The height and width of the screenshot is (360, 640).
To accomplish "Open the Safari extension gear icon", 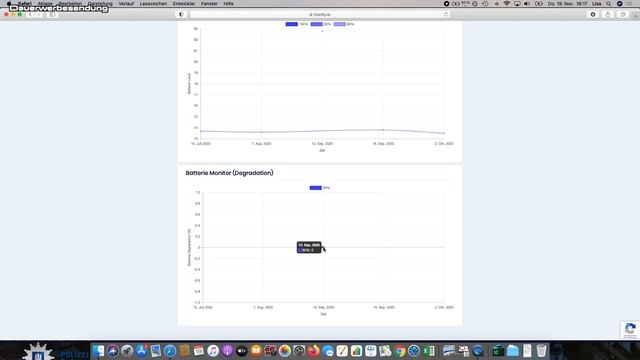I will [x=593, y=14].
